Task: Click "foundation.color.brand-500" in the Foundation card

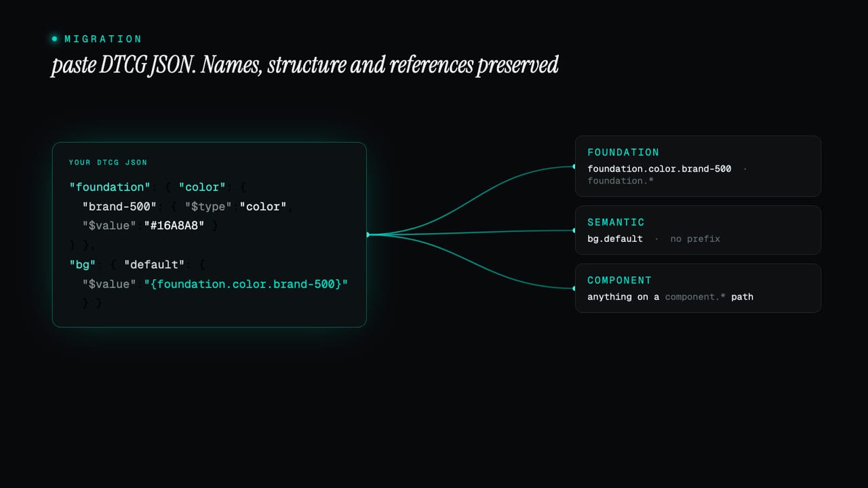Action: click(659, 169)
